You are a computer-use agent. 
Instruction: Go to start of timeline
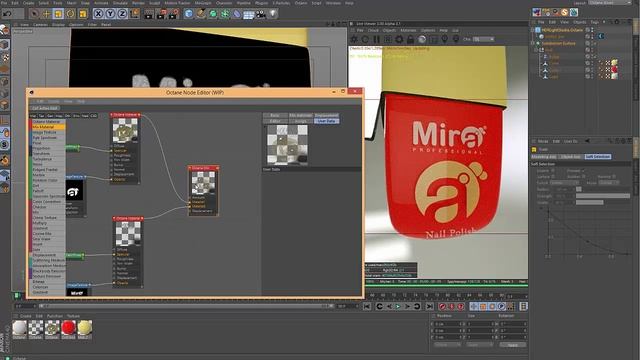pyautogui.click(x=367, y=306)
